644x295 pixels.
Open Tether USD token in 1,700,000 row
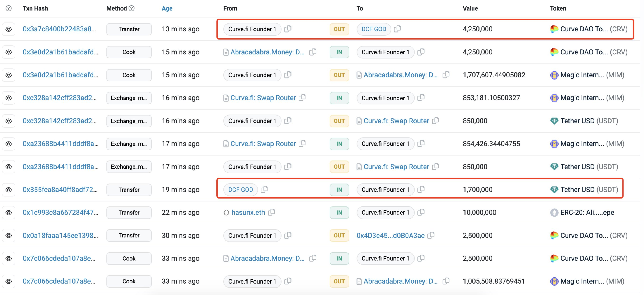tap(589, 190)
